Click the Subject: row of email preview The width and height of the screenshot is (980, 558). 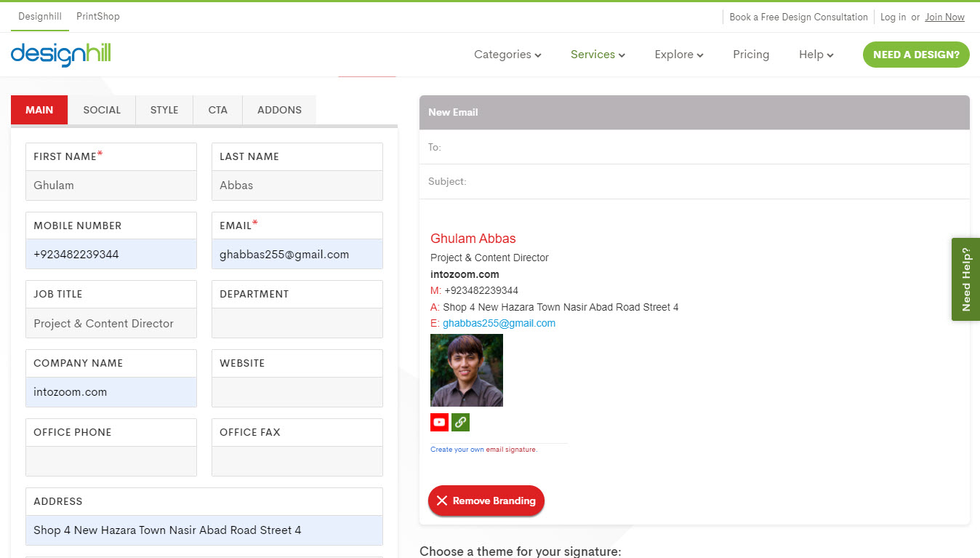[694, 182]
